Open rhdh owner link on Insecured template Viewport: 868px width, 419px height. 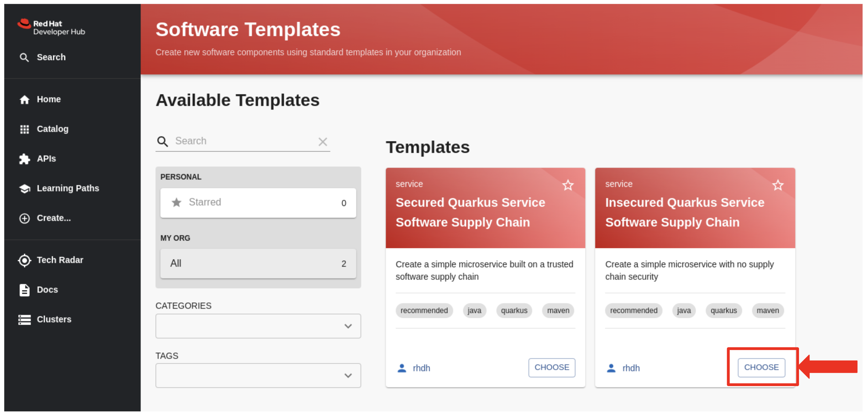(631, 368)
